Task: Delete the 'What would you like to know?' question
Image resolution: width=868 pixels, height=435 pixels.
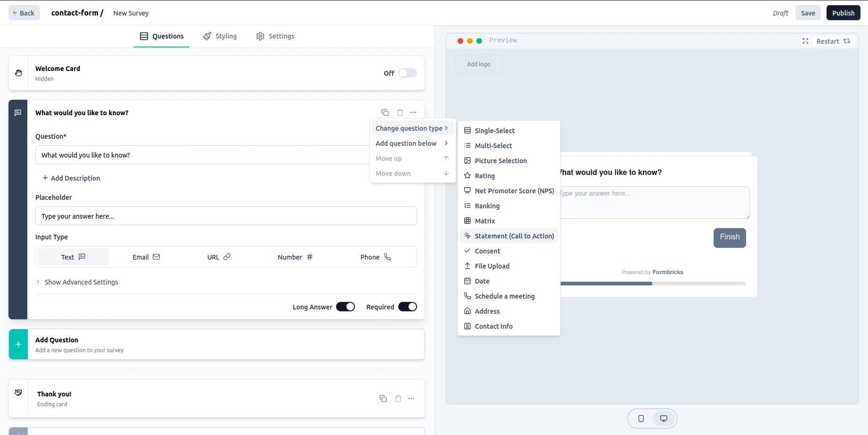Action: [400, 112]
